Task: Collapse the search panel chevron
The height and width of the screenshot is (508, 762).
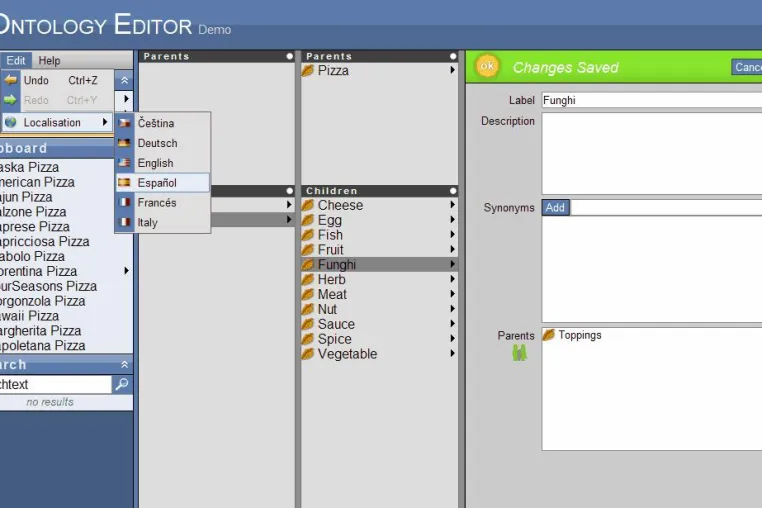Action: click(124, 364)
